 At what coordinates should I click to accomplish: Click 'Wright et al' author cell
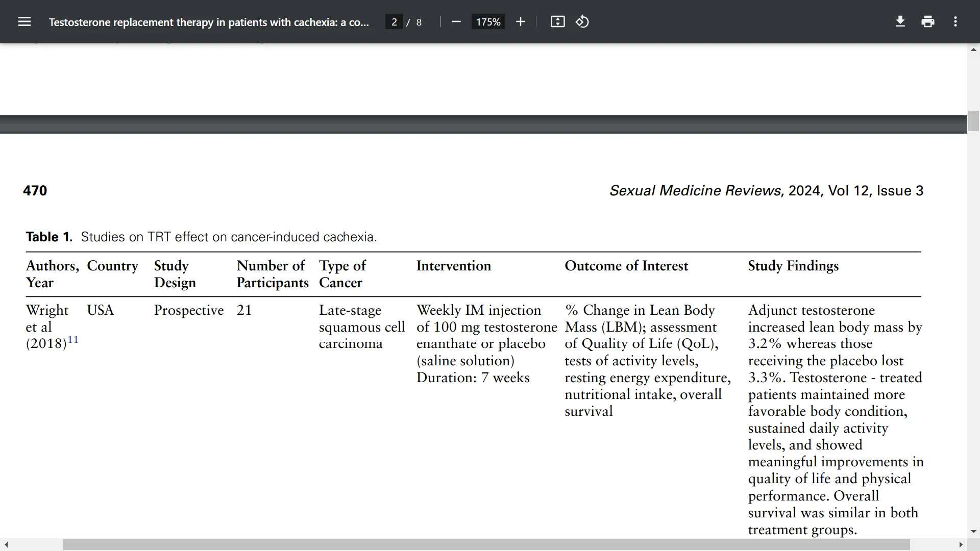[x=47, y=318]
